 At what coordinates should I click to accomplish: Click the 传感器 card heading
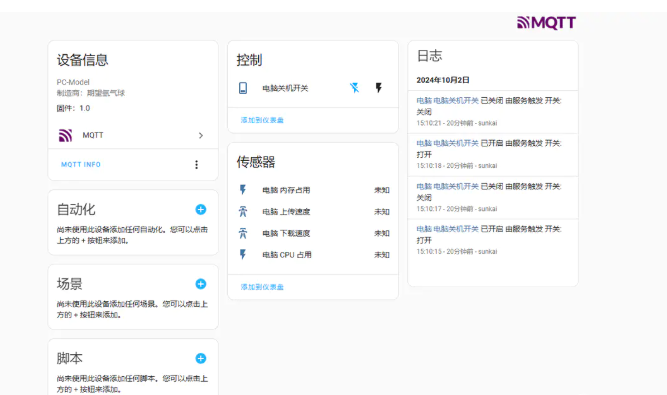click(256, 162)
